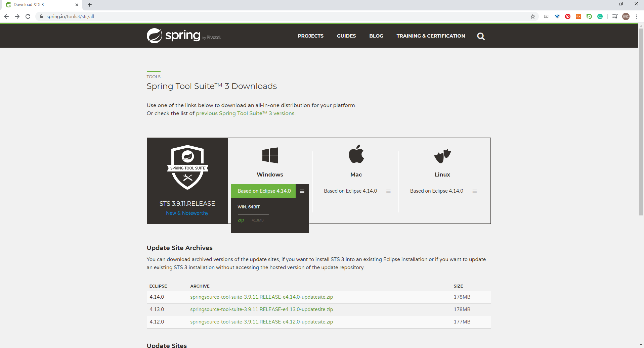644x348 pixels.
Task: Open TRAINING & CERTIFICATION menu
Action: [431, 36]
